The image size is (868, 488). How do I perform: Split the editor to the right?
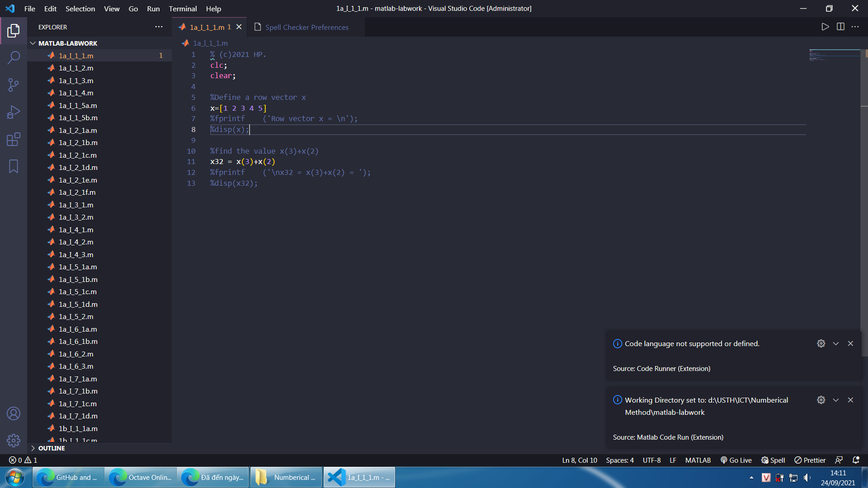pyautogui.click(x=840, y=27)
